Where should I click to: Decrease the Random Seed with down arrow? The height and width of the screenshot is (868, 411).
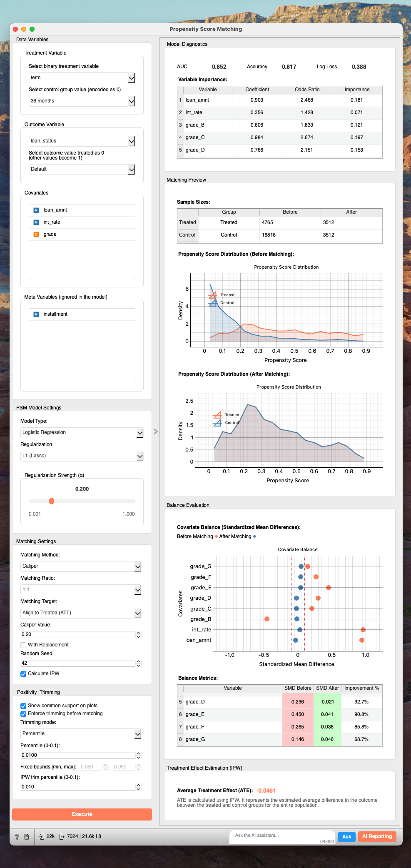tap(139, 665)
